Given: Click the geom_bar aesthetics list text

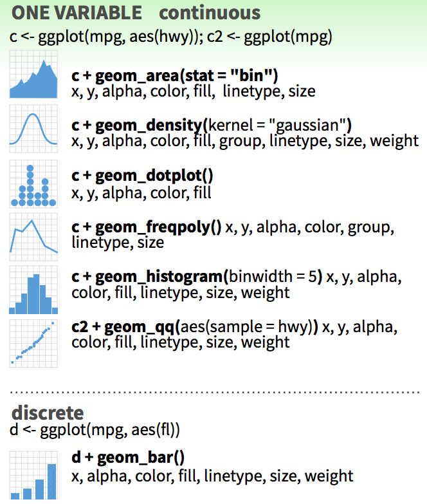Looking at the screenshot, I should (x=212, y=476).
